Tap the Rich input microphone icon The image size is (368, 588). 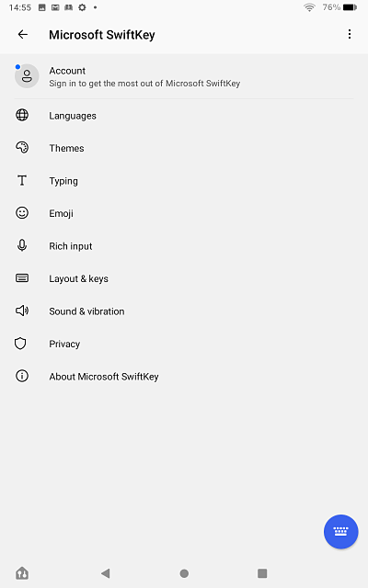(22, 245)
